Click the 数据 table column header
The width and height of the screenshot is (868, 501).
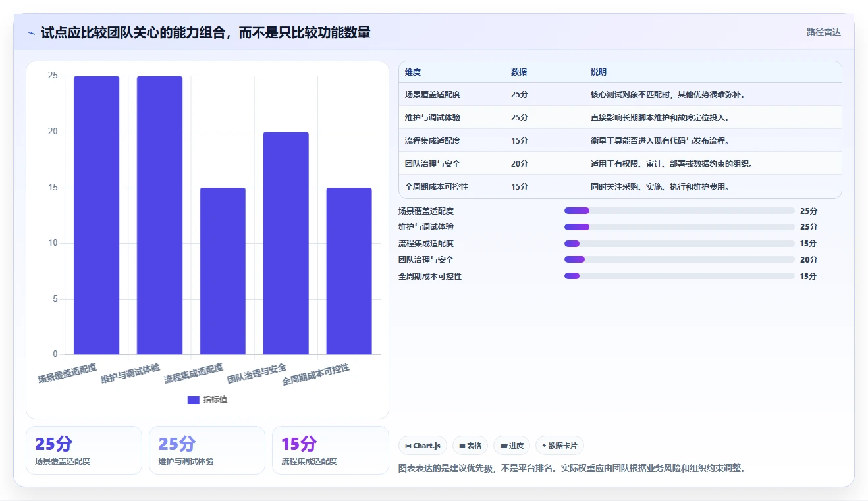519,72
